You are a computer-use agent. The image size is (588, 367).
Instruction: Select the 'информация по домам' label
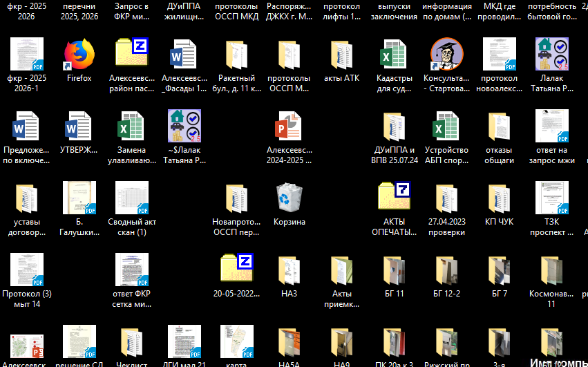click(446, 11)
